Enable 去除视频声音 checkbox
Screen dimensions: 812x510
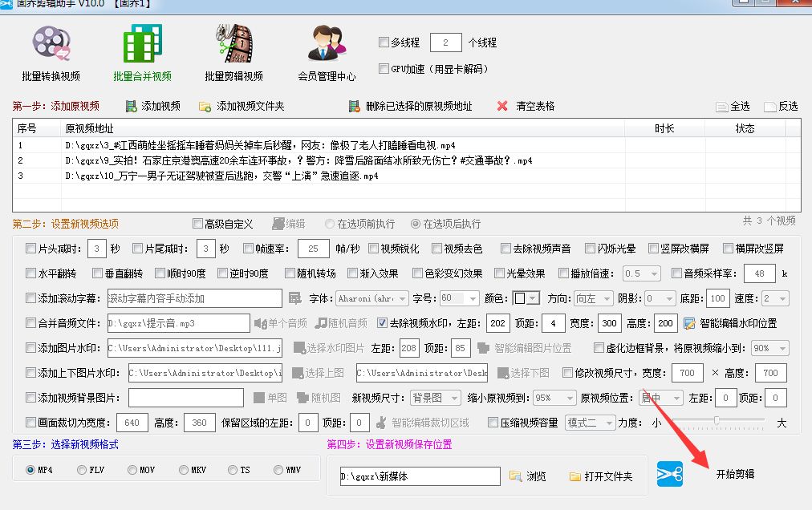506,249
